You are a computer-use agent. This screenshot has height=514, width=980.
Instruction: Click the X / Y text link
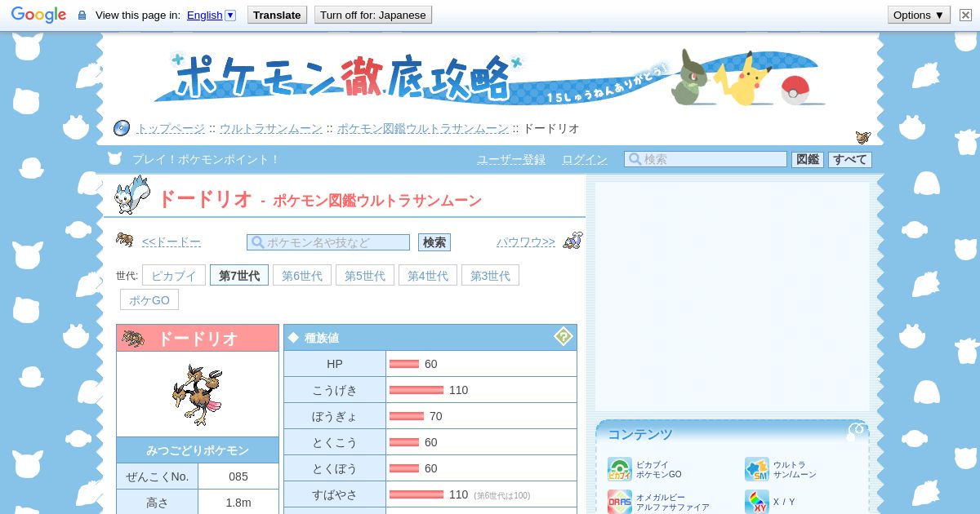coord(784,502)
